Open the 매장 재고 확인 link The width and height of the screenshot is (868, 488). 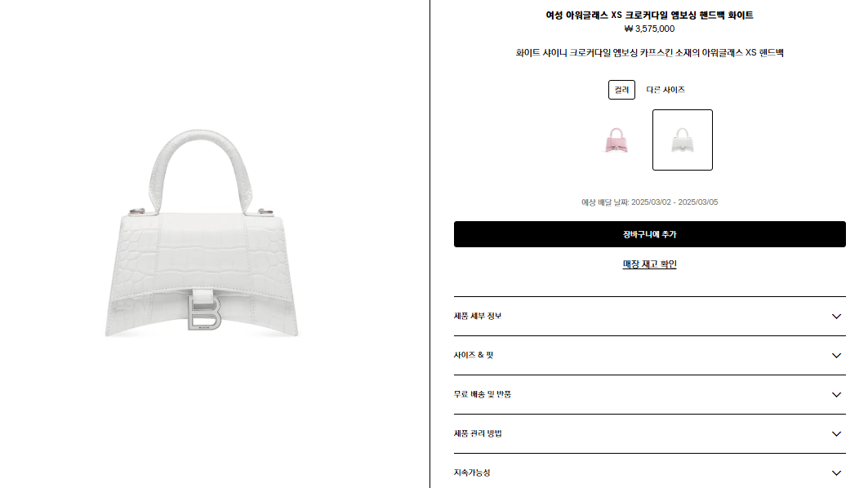649,264
